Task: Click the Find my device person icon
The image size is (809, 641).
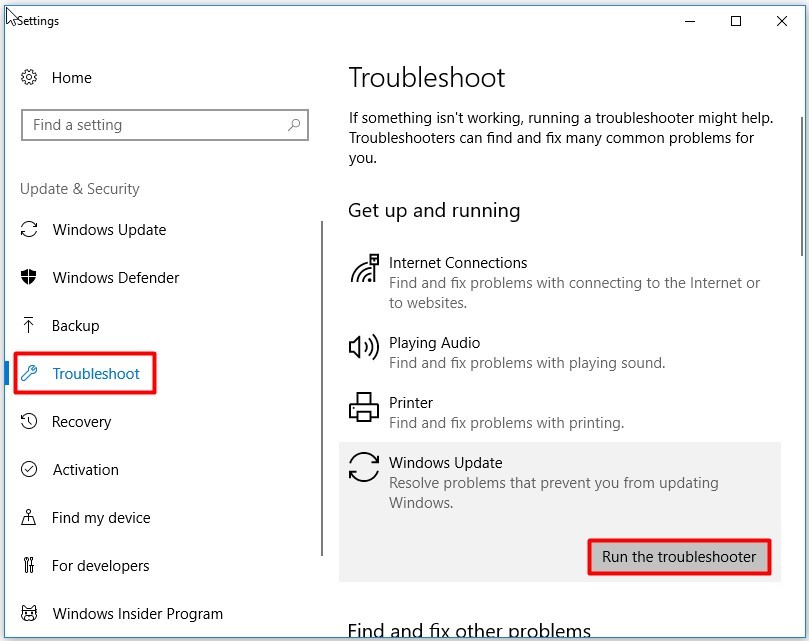Action: click(x=28, y=517)
